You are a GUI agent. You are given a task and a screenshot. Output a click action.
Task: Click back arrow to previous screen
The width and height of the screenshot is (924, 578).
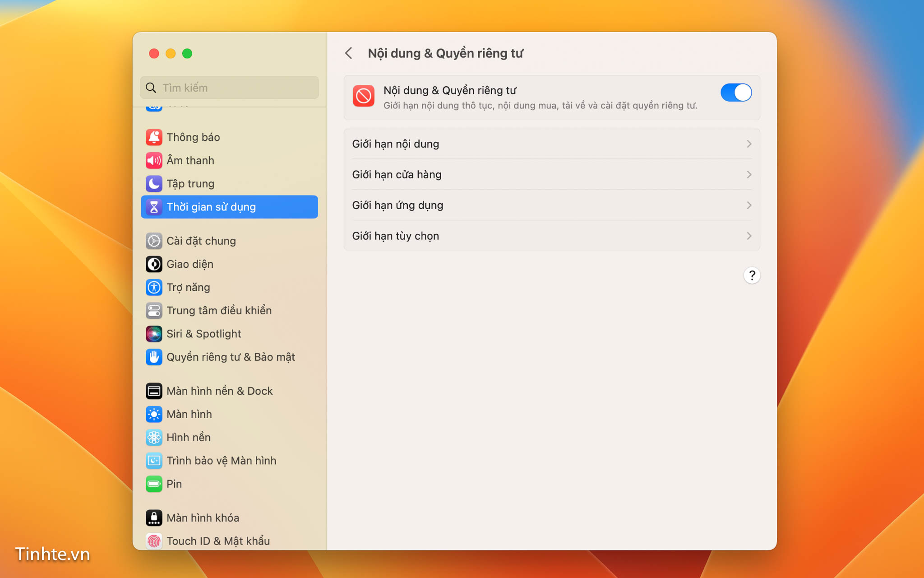tap(349, 53)
